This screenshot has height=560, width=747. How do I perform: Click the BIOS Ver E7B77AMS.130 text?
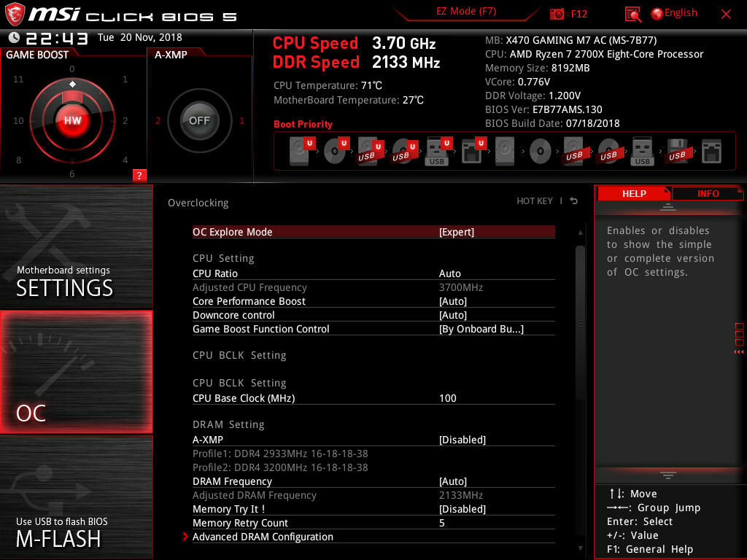(543, 109)
